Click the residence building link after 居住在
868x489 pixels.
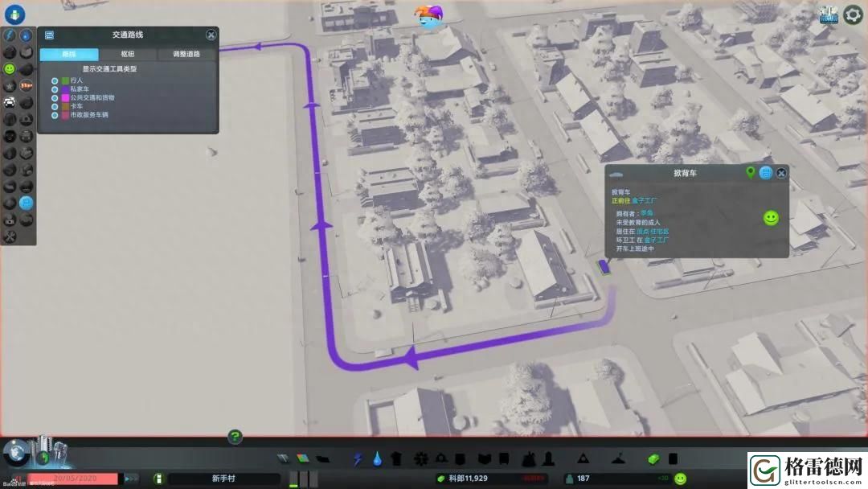click(x=653, y=231)
